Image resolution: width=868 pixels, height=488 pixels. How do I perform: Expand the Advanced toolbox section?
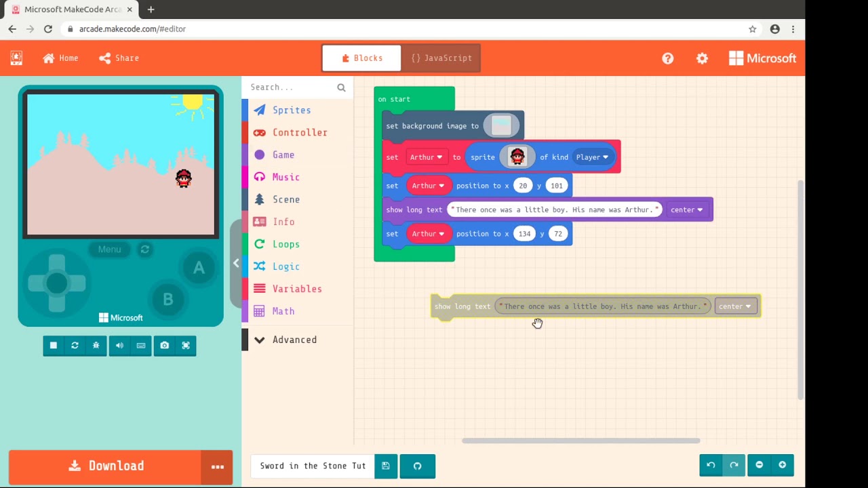click(298, 340)
